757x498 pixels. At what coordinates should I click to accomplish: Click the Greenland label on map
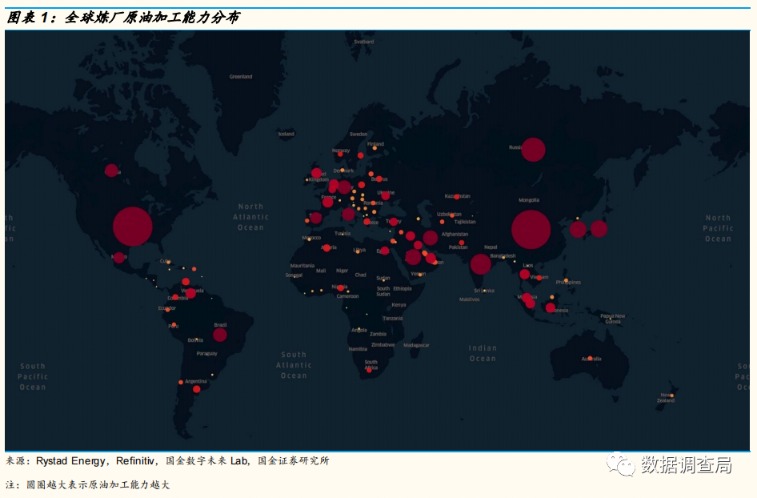pos(241,76)
